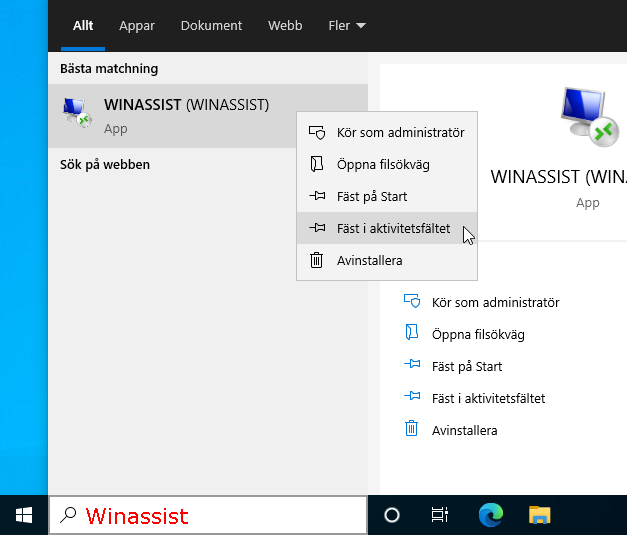The width and height of the screenshot is (627, 535).
Task: Click the WINASSIST app icon in best match
Action: pyautogui.click(x=78, y=113)
